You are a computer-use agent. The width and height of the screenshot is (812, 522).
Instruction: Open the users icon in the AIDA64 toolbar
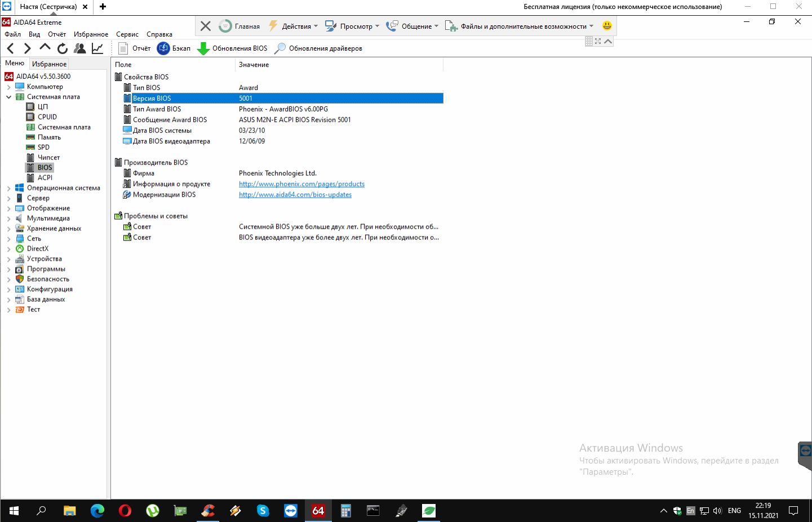click(80, 48)
